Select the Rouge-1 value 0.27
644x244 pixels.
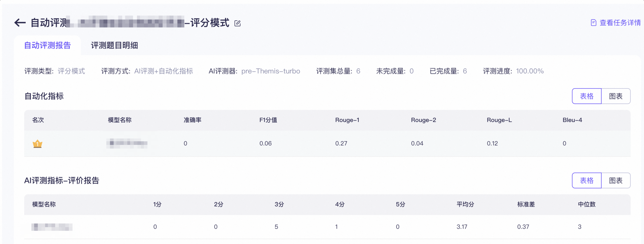341,143
